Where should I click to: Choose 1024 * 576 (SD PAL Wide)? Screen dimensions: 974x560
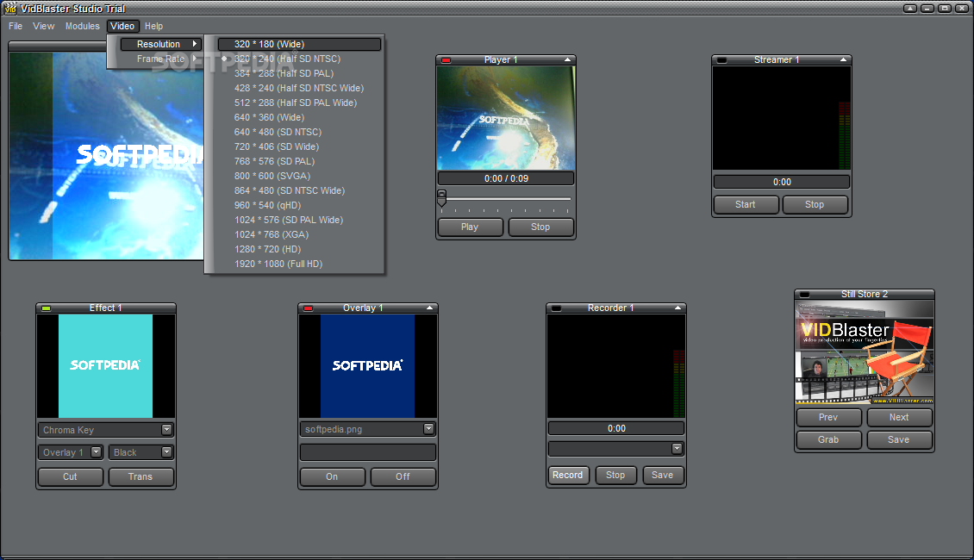coord(299,220)
